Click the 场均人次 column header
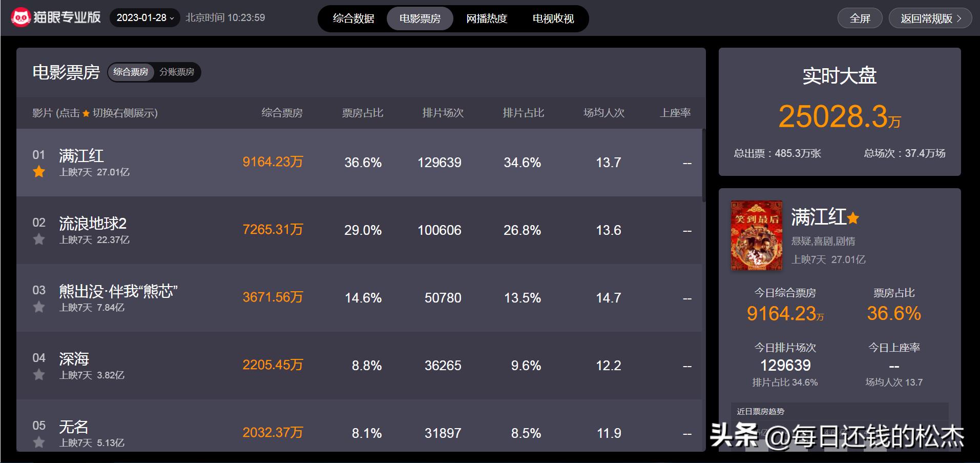Image resolution: width=980 pixels, height=463 pixels. (x=604, y=113)
